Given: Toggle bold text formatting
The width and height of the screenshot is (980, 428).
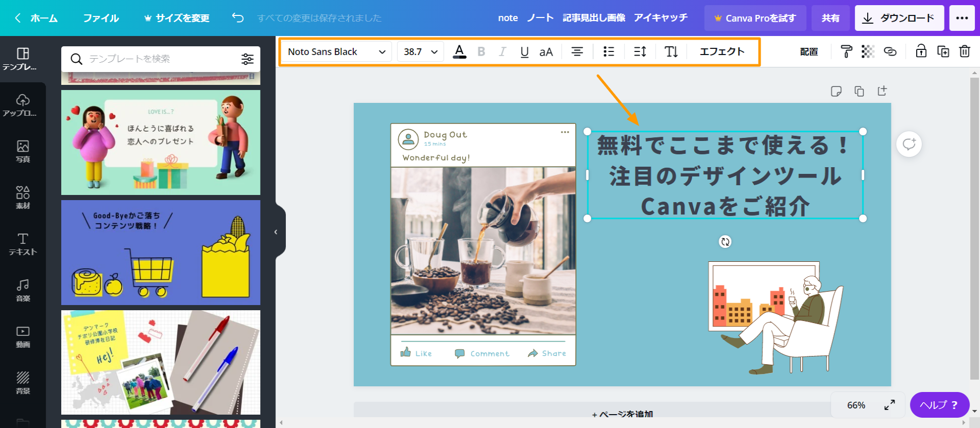Looking at the screenshot, I should 482,51.
